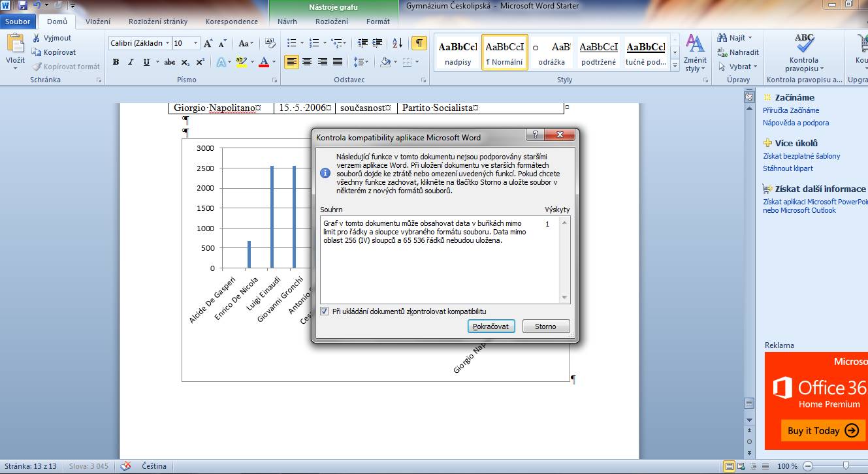The height and width of the screenshot is (474, 868).
Task: Shrink font size with the small A icon
Action: point(222,43)
